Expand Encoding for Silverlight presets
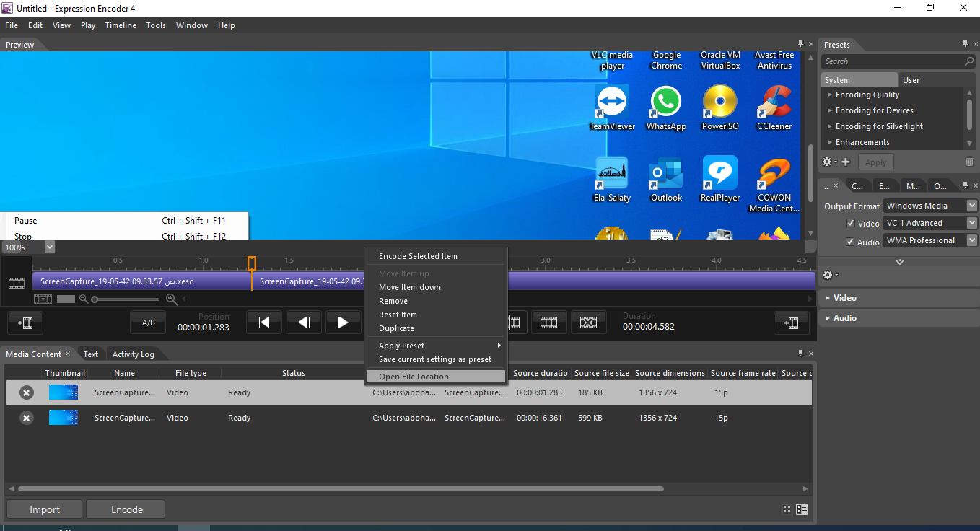The image size is (980, 531). pyautogui.click(x=829, y=126)
